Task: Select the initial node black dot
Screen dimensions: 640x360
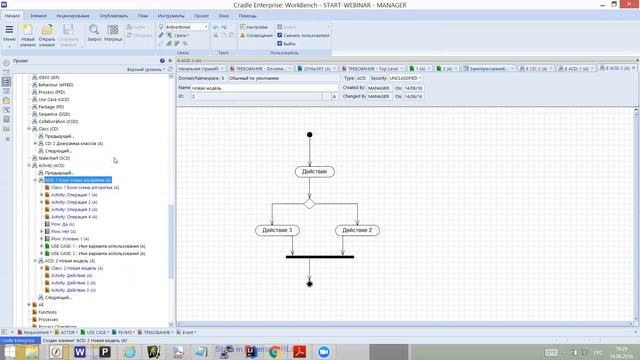Action: (x=309, y=135)
